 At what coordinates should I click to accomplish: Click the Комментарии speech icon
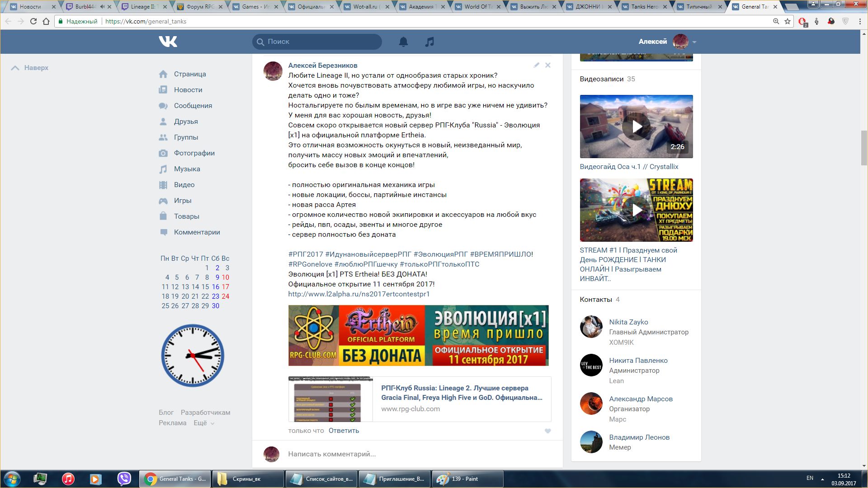point(163,232)
